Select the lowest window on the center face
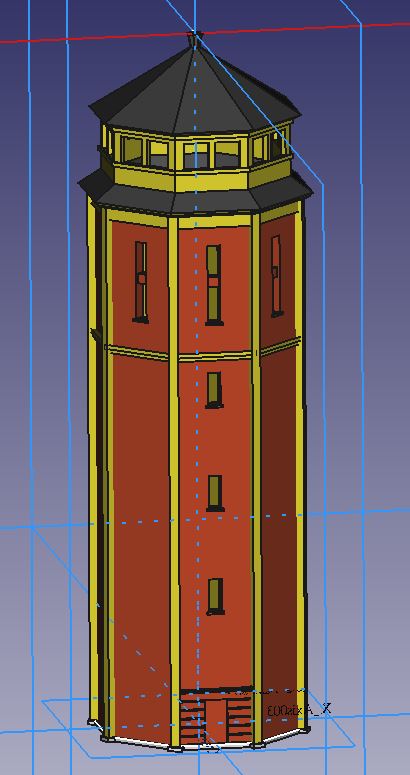 pos(215,596)
